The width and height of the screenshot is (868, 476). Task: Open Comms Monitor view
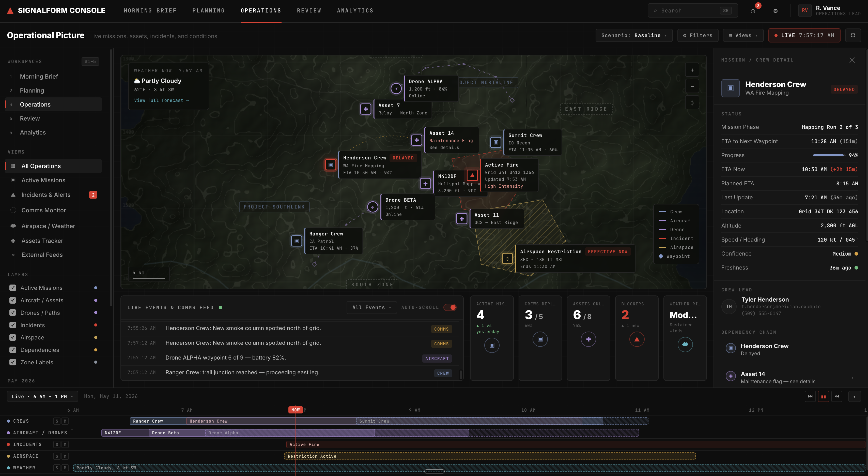coord(53,210)
